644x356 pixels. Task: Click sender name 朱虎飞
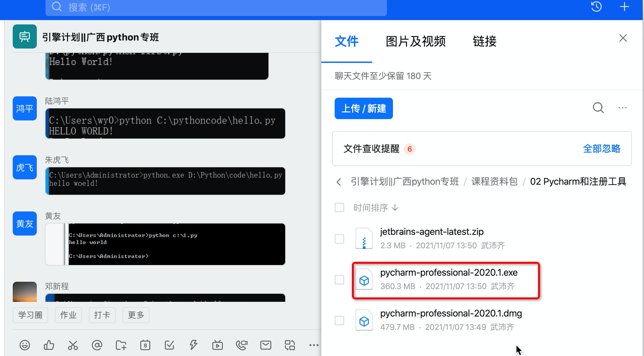[x=57, y=160]
